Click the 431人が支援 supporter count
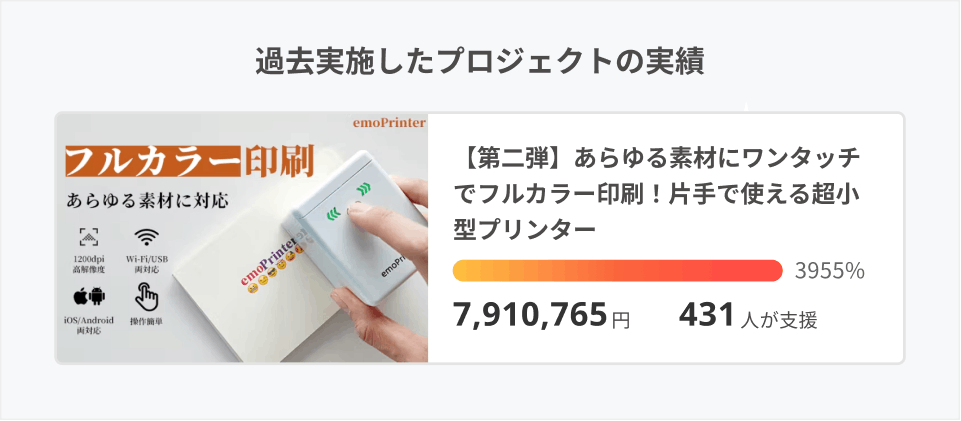This screenshot has height=421, width=961. click(x=747, y=317)
